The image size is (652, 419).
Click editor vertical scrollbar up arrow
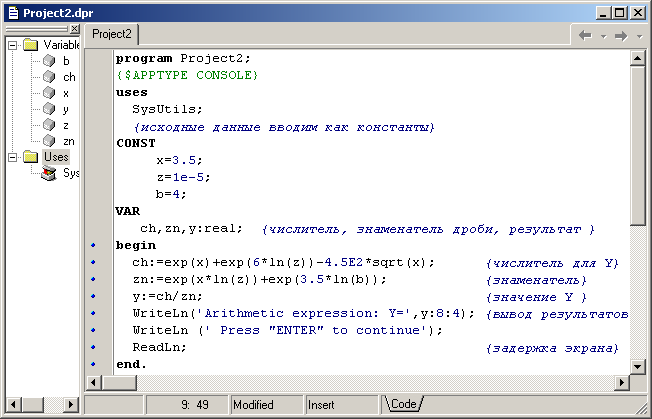[637, 58]
